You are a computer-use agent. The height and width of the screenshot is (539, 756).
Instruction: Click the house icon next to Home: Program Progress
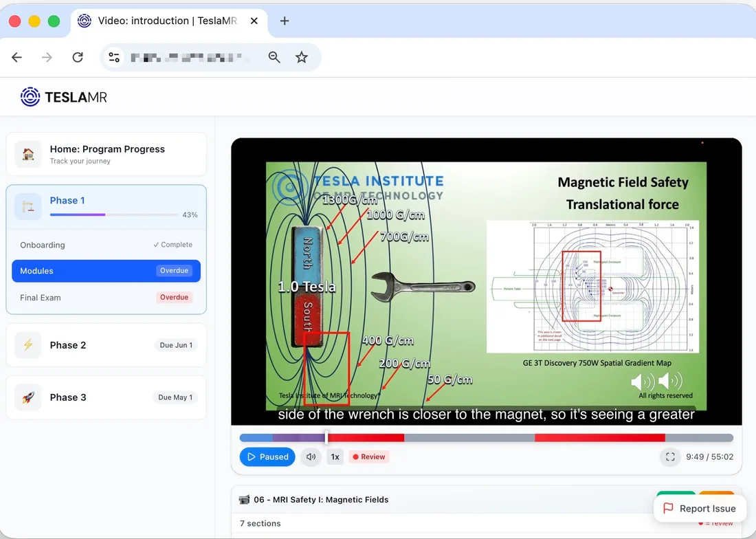(27, 154)
